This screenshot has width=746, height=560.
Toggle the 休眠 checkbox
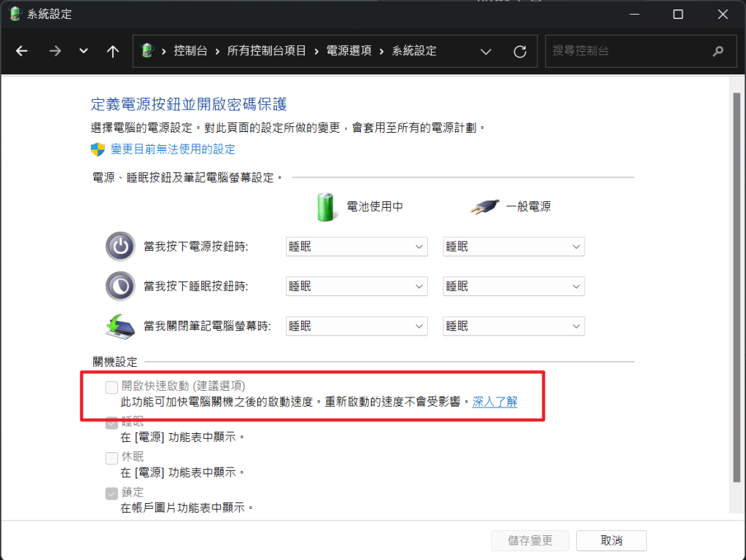[x=112, y=458]
